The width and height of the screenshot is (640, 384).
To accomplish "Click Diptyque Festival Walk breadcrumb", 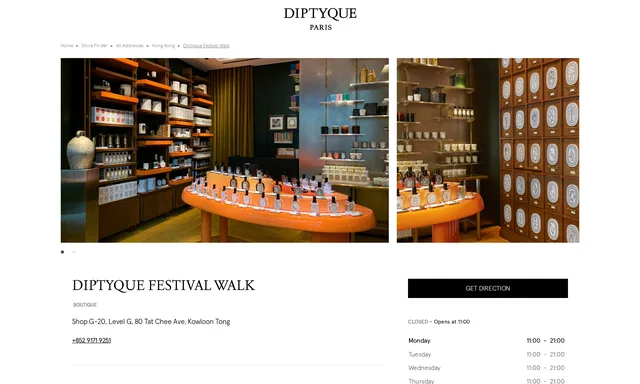I will click(206, 46).
